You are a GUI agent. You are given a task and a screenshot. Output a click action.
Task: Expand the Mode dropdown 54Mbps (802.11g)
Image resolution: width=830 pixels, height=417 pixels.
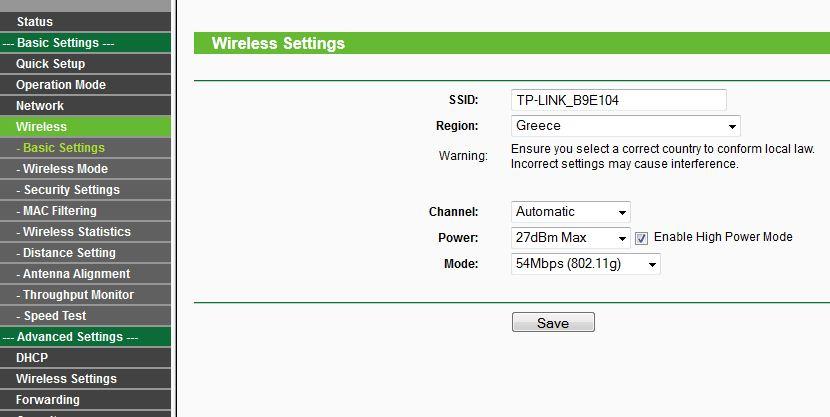click(585, 264)
